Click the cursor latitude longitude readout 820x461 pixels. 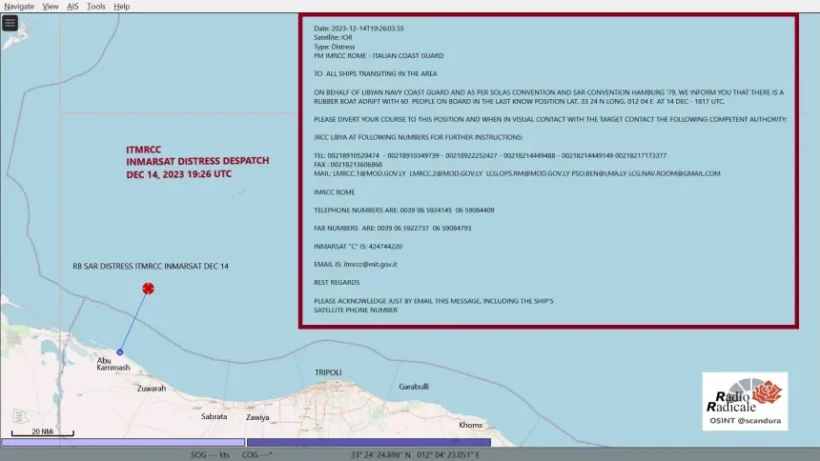pyautogui.click(x=415, y=454)
